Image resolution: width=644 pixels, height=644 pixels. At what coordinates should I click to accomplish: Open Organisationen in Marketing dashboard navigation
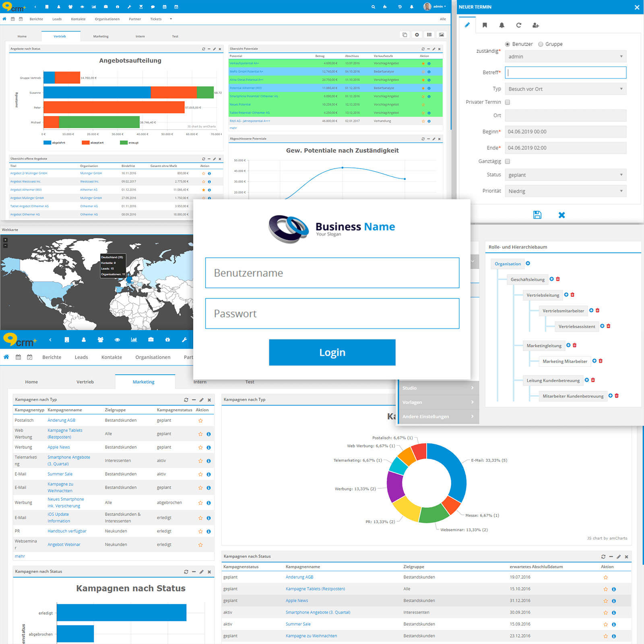coord(153,357)
